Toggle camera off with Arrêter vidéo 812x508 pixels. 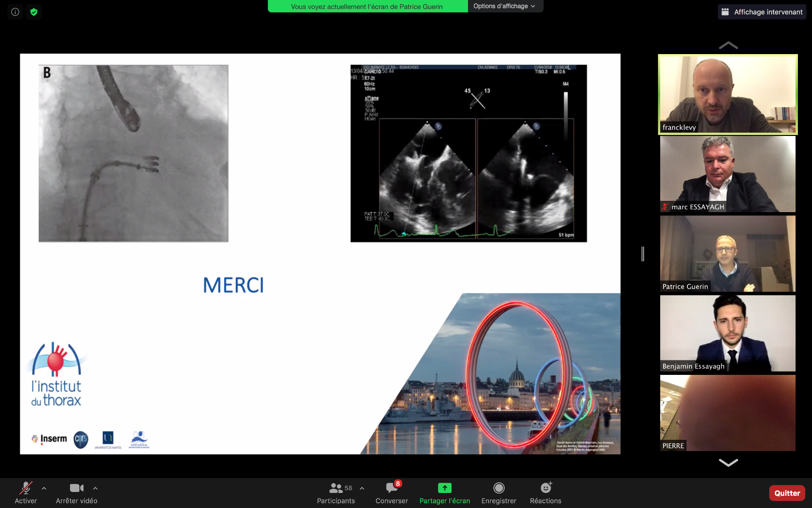pyautogui.click(x=77, y=492)
